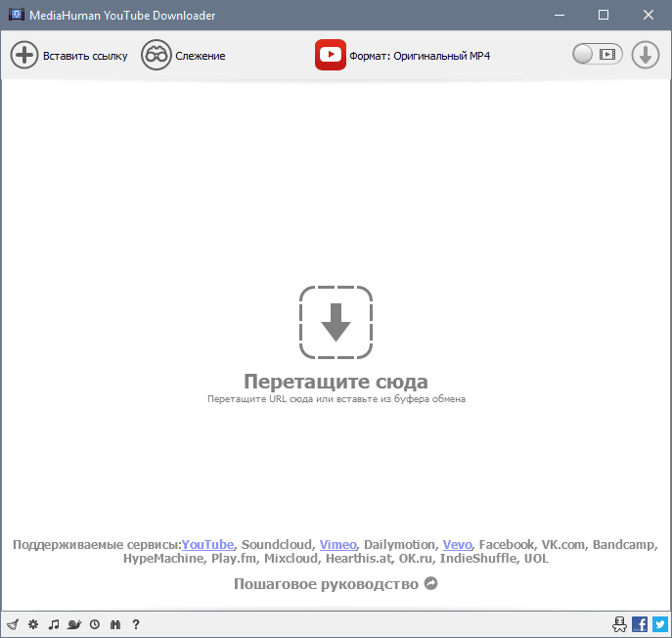
Task: Open Слежение binoculars tracking button
Action: click(156, 56)
